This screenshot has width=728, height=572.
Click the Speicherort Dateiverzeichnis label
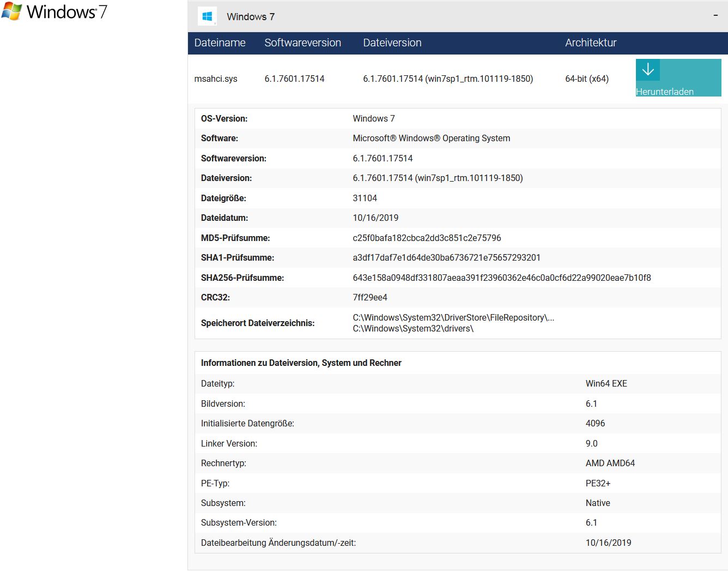click(x=258, y=323)
